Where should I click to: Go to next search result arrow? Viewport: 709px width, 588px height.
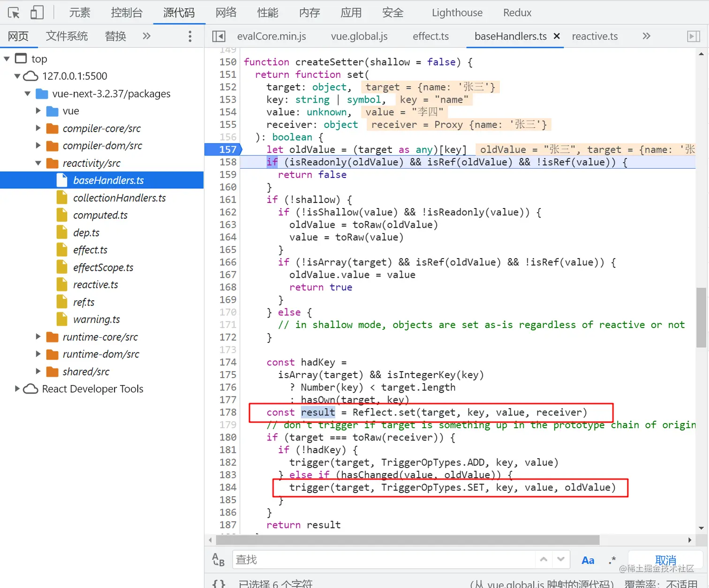[x=561, y=559]
